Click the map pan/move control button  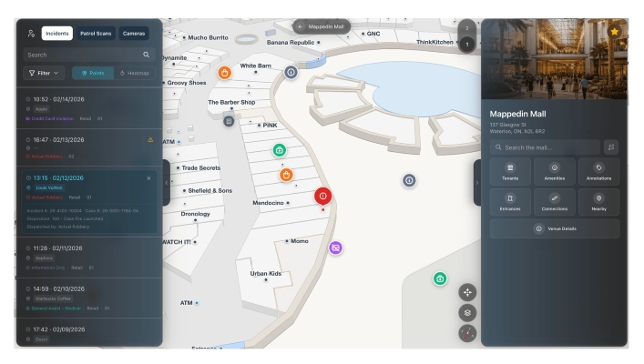click(467, 293)
